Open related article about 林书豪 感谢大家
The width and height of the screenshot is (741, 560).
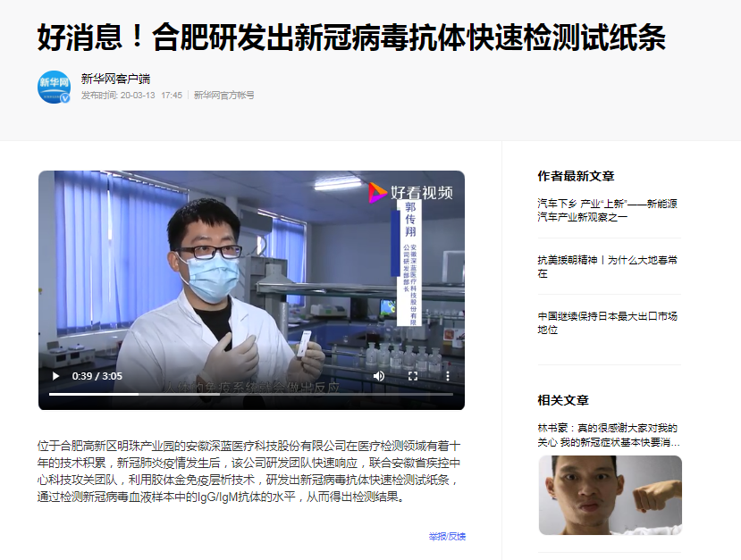pos(609,435)
